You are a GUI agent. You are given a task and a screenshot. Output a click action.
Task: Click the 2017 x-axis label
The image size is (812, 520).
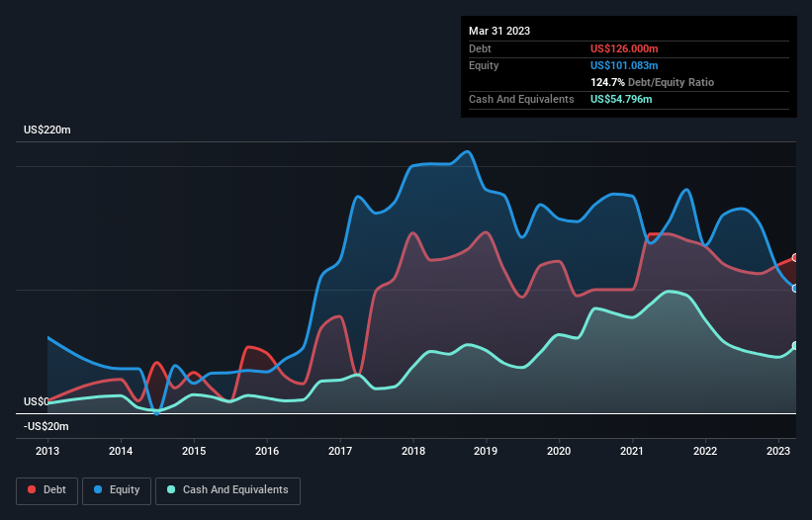[x=340, y=451]
